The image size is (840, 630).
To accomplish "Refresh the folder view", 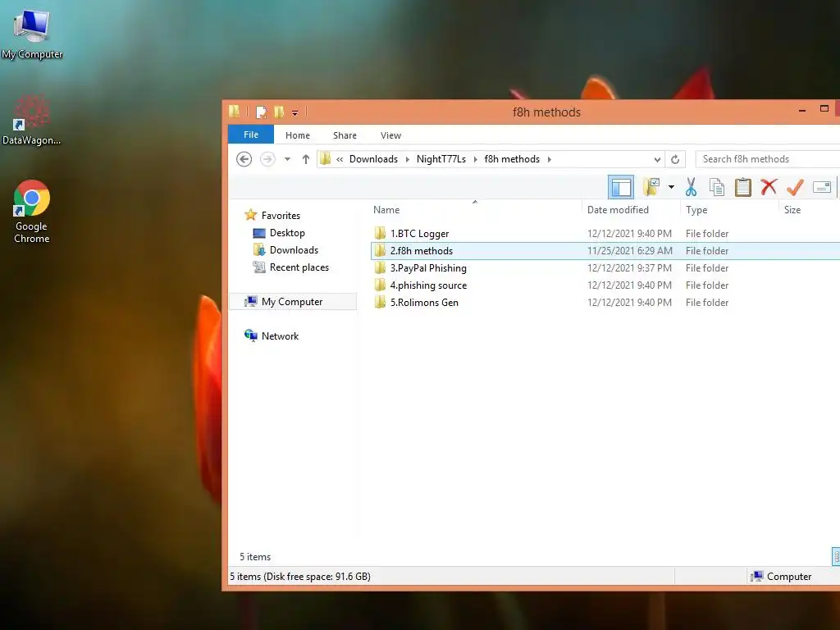I will tap(675, 159).
